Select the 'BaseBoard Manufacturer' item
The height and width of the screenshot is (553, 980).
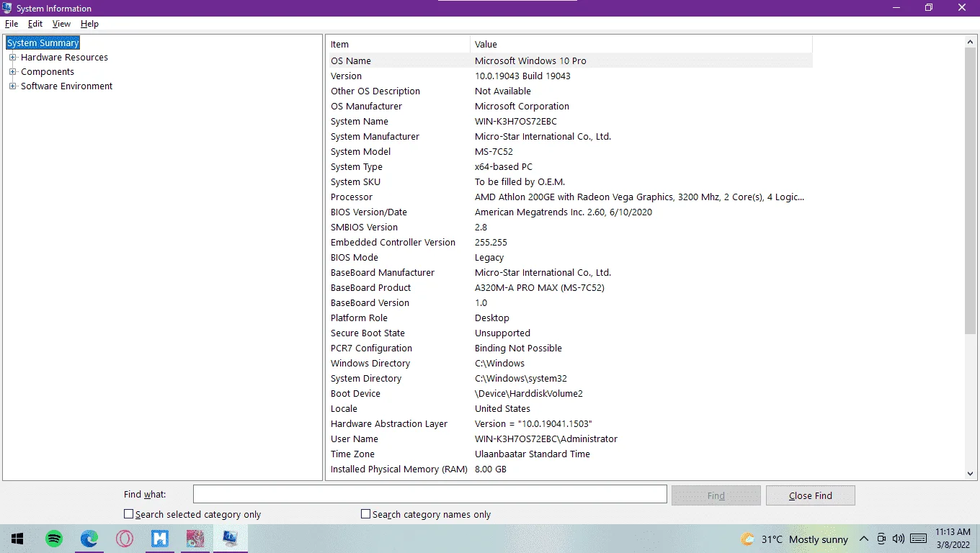click(x=383, y=273)
